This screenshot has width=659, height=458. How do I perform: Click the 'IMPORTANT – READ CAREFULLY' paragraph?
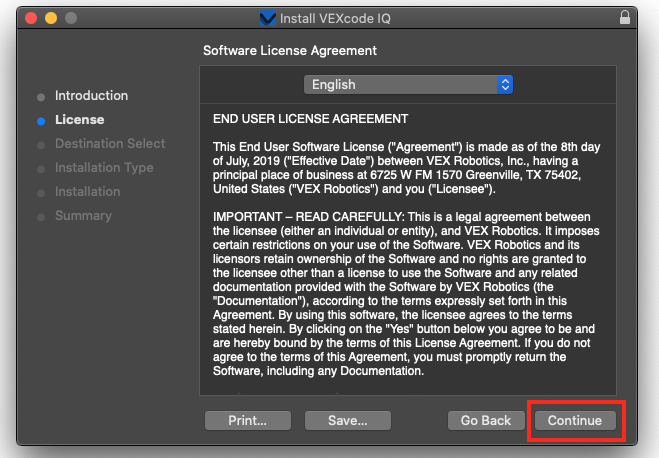(x=406, y=294)
